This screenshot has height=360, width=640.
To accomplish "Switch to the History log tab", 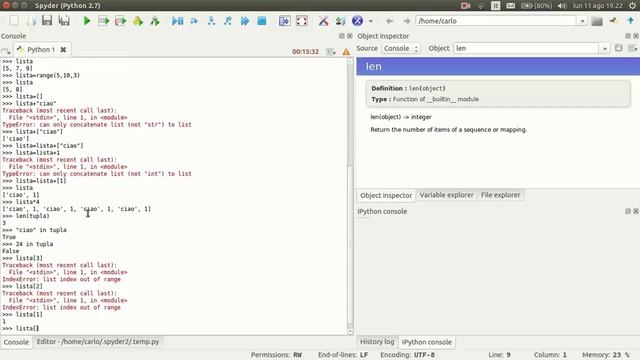I will (x=377, y=342).
